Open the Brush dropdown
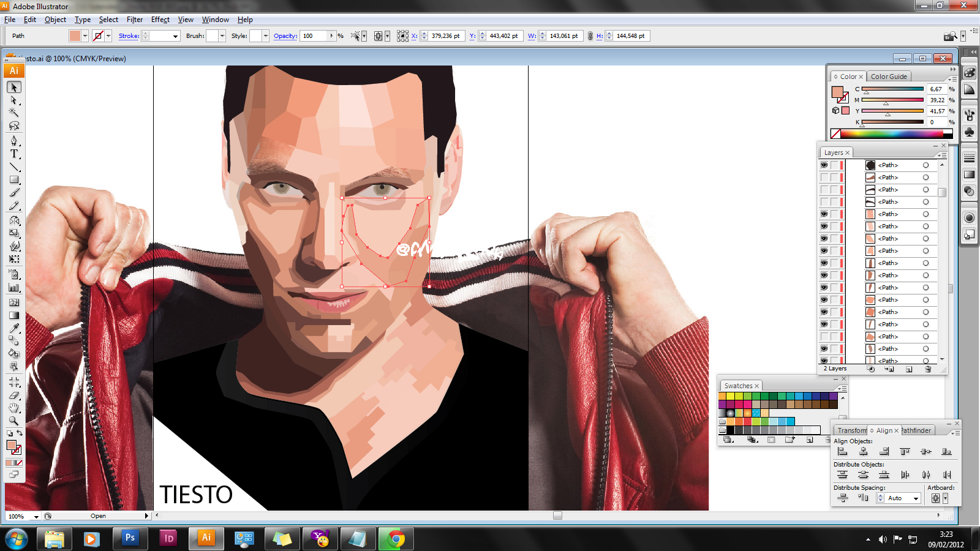This screenshot has height=551, width=980. click(222, 36)
